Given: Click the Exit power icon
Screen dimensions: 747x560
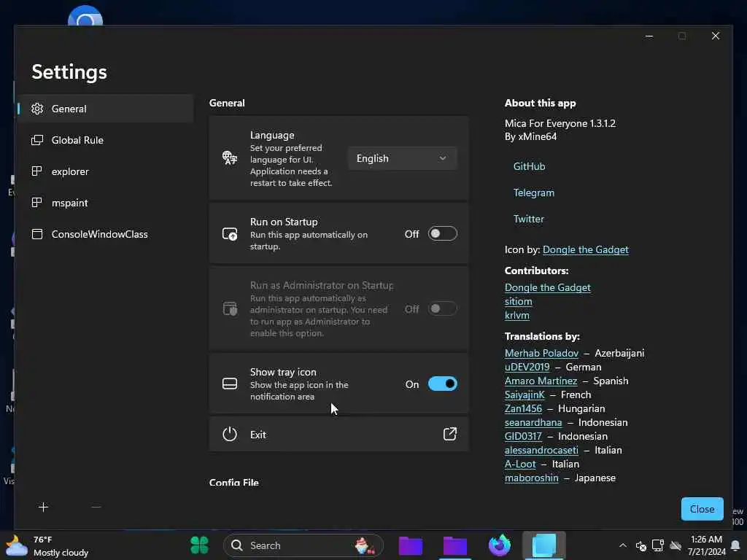Looking at the screenshot, I should (230, 435).
